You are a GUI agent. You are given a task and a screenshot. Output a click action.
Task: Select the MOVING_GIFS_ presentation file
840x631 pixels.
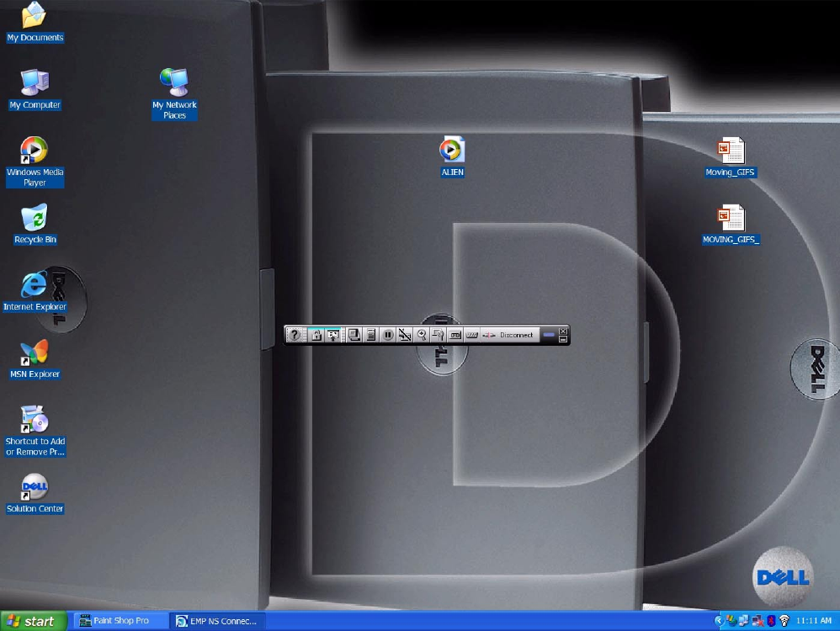(731, 225)
